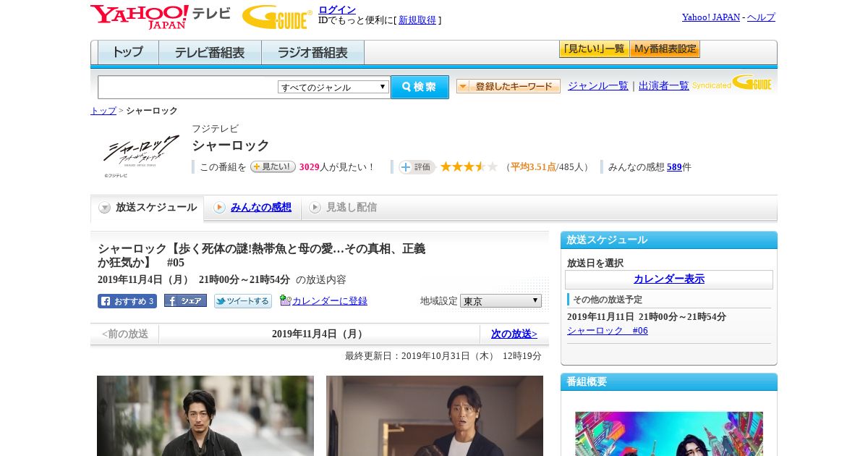
Task: Switch to the トップ tab
Action: (128, 53)
